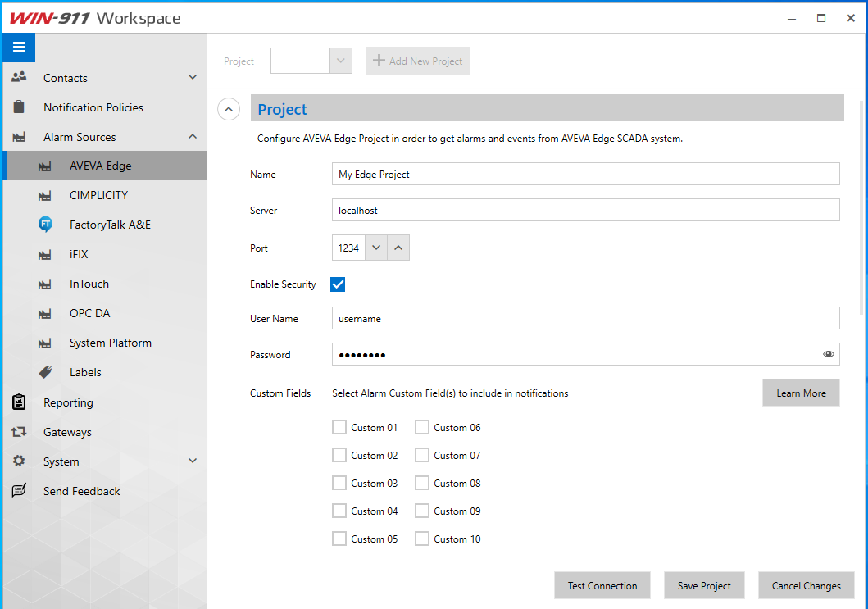Viewport: 868px width, 609px height.
Task: Click the Send Feedback note icon
Action: (19, 490)
